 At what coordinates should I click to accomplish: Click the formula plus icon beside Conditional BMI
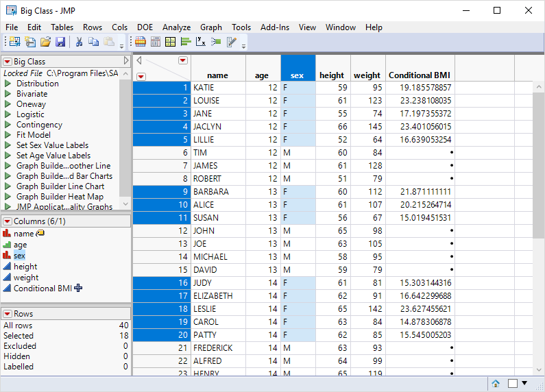pos(78,289)
